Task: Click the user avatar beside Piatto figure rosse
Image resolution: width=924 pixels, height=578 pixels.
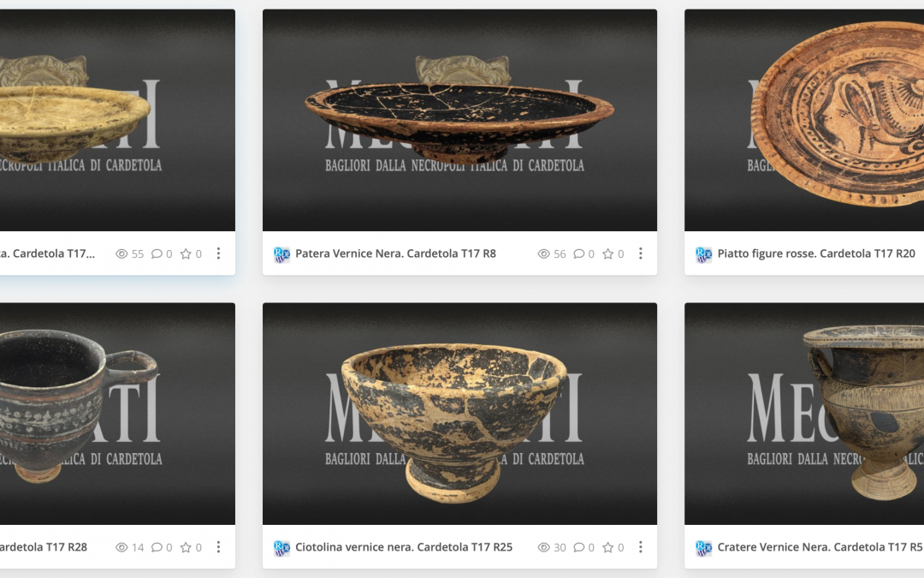Action: [x=703, y=255]
